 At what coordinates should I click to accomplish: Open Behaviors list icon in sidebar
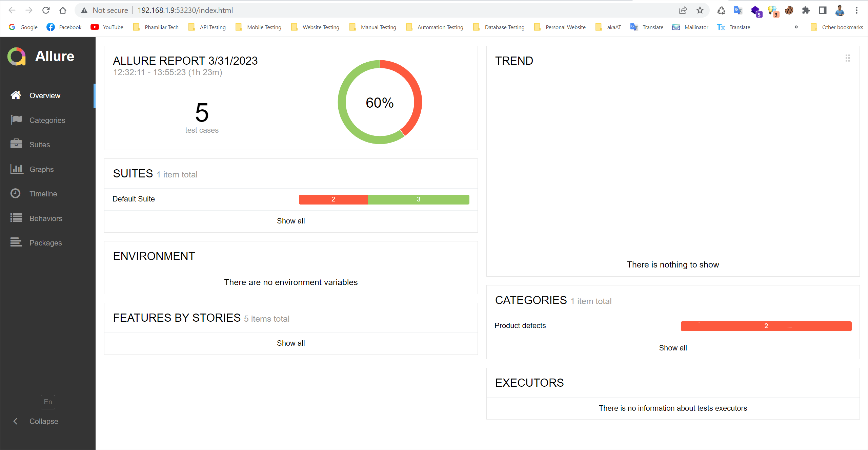click(16, 218)
